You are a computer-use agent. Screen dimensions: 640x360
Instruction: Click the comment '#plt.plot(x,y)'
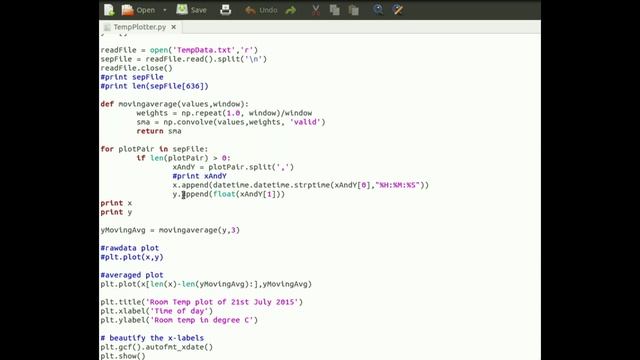(x=132, y=257)
